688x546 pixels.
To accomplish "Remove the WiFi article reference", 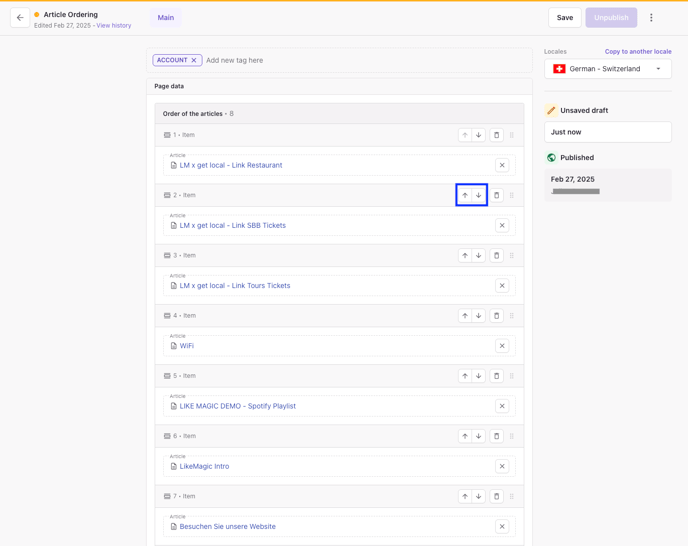I will [502, 346].
